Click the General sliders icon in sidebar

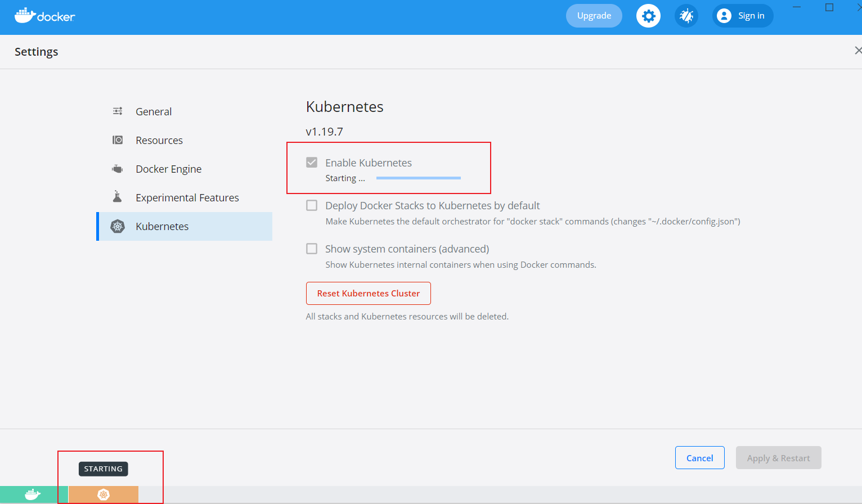point(118,111)
